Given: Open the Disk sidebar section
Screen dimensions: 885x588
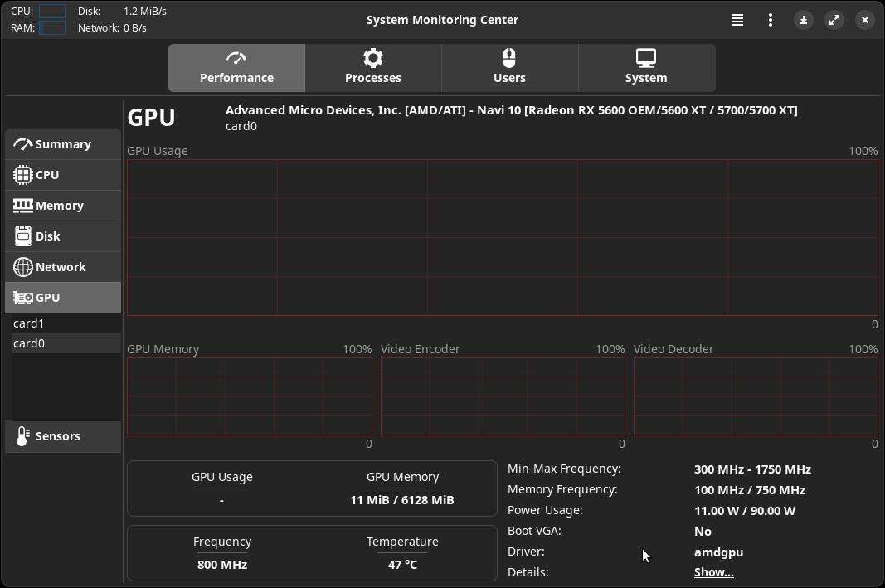Looking at the screenshot, I should coord(63,236).
